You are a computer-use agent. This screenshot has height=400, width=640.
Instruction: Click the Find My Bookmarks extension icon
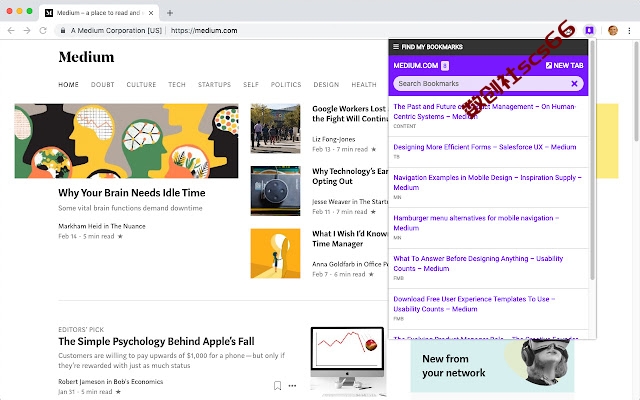click(x=589, y=30)
